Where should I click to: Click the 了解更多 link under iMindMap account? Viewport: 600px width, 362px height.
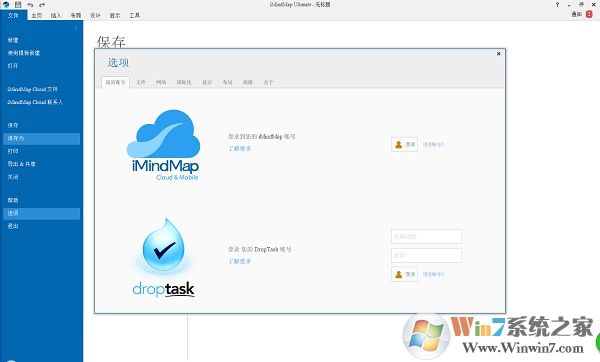[240, 148]
